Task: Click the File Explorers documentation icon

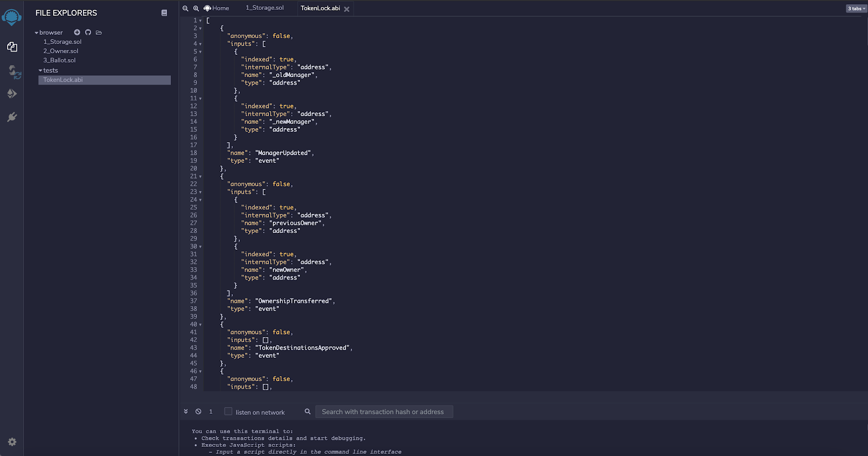Action: tap(164, 12)
